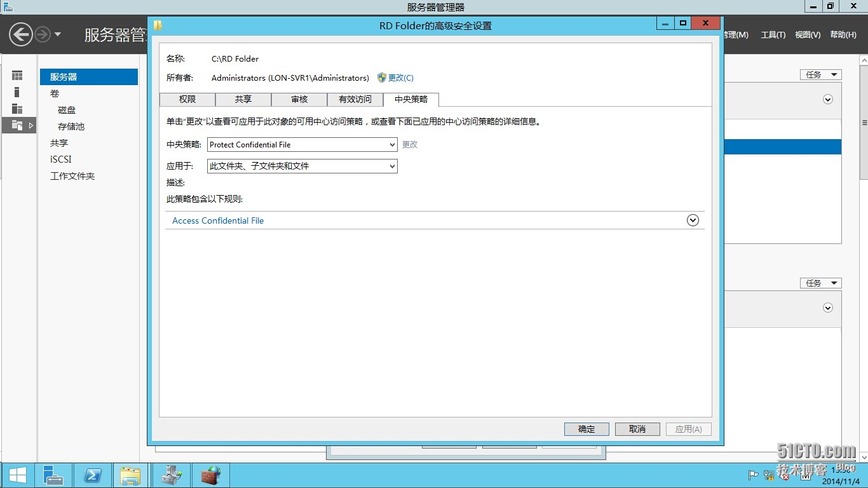868x488 pixels.
Task: Click the 更改 link next to central policy
Action: pos(410,145)
